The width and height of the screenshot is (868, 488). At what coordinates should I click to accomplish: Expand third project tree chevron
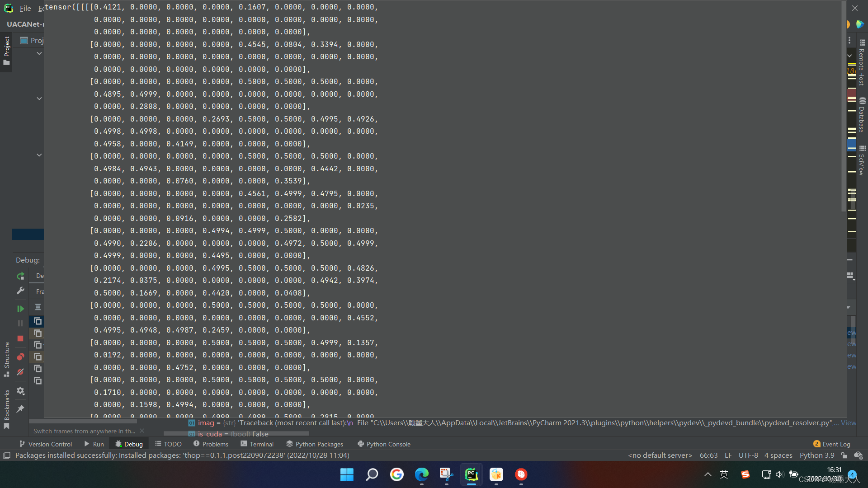[39, 155]
